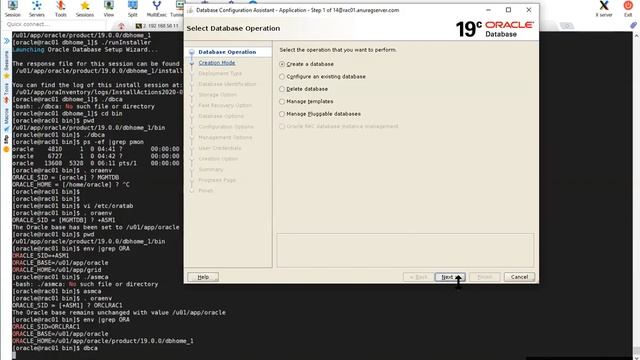Open the Sessions vertical sidebar tab
This screenshot has height=360, width=640.
[6, 64]
